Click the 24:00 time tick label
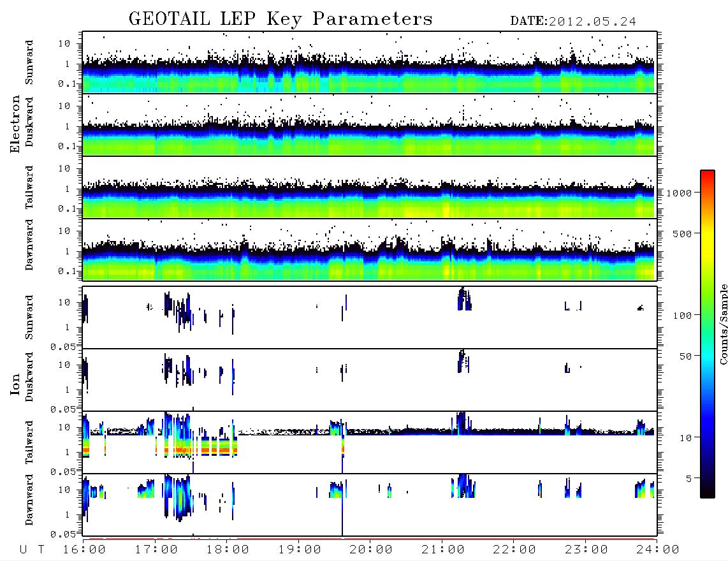 point(657,550)
